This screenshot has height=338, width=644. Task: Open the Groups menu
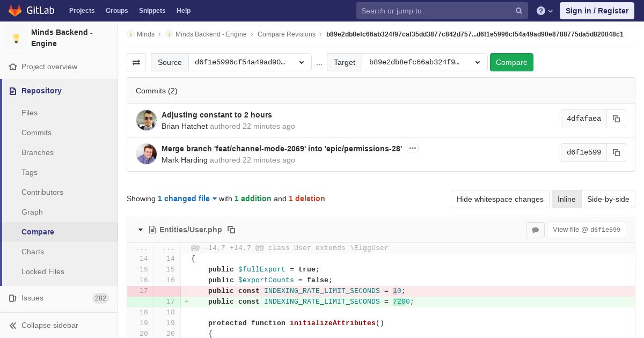pos(116,11)
